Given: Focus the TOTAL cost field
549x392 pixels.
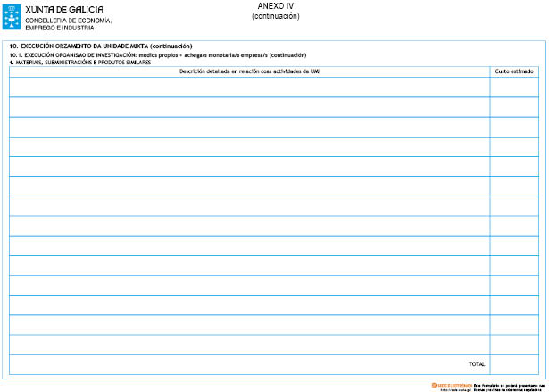Looking at the screenshot, I should (514, 364).
